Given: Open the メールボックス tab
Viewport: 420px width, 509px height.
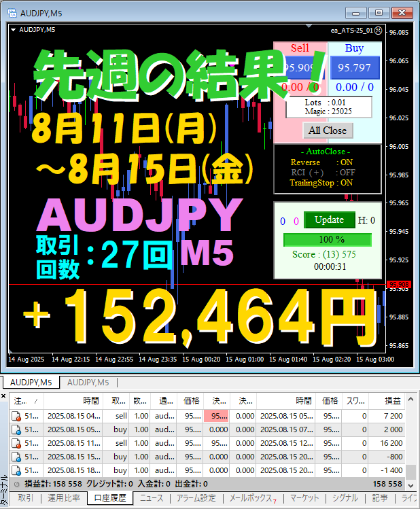Looking at the screenshot, I should coord(252,498).
